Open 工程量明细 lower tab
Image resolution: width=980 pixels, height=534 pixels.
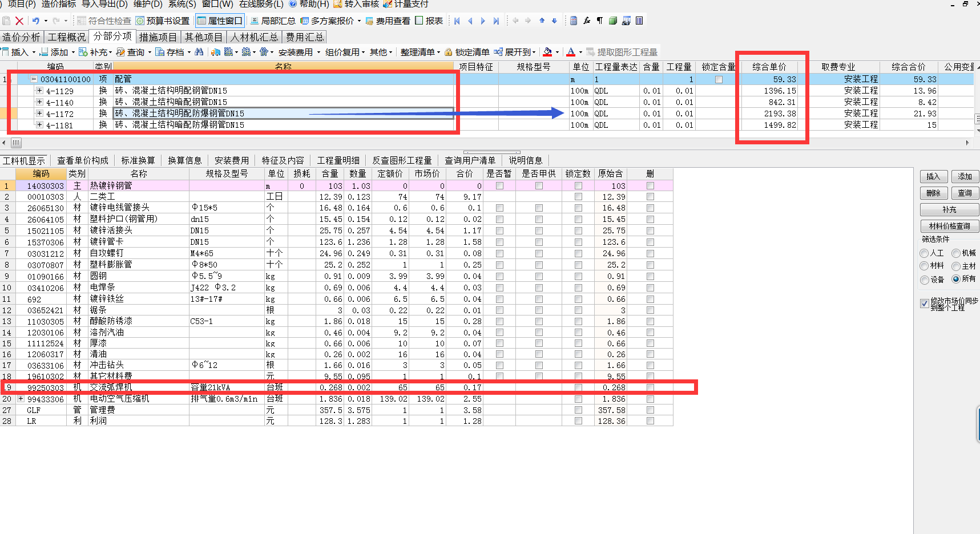pyautogui.click(x=338, y=161)
